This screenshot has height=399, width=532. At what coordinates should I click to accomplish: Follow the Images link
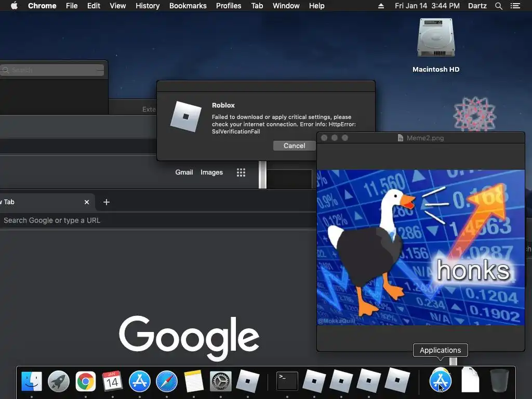(x=212, y=172)
